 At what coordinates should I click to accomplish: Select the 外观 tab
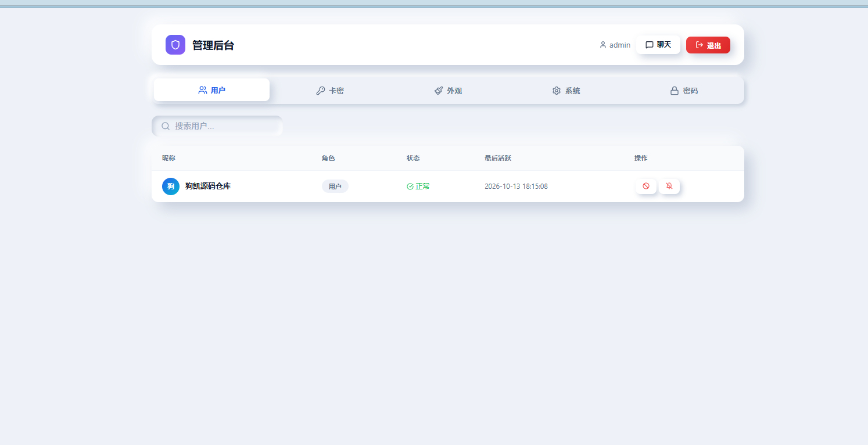pyautogui.click(x=448, y=91)
